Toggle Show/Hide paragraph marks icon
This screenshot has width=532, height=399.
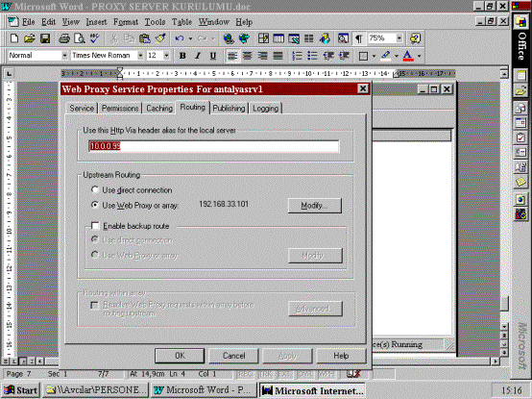pyautogui.click(x=358, y=38)
